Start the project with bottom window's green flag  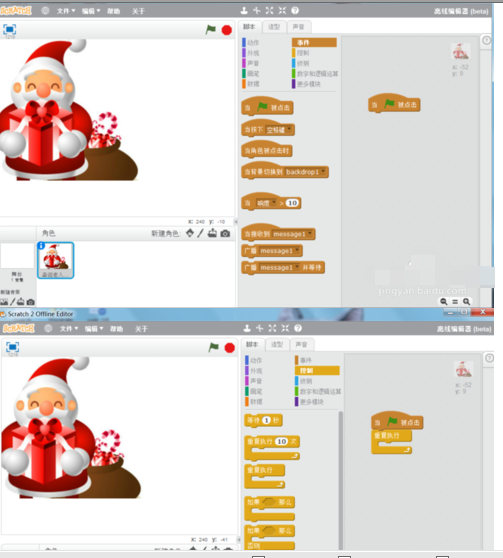coord(214,347)
